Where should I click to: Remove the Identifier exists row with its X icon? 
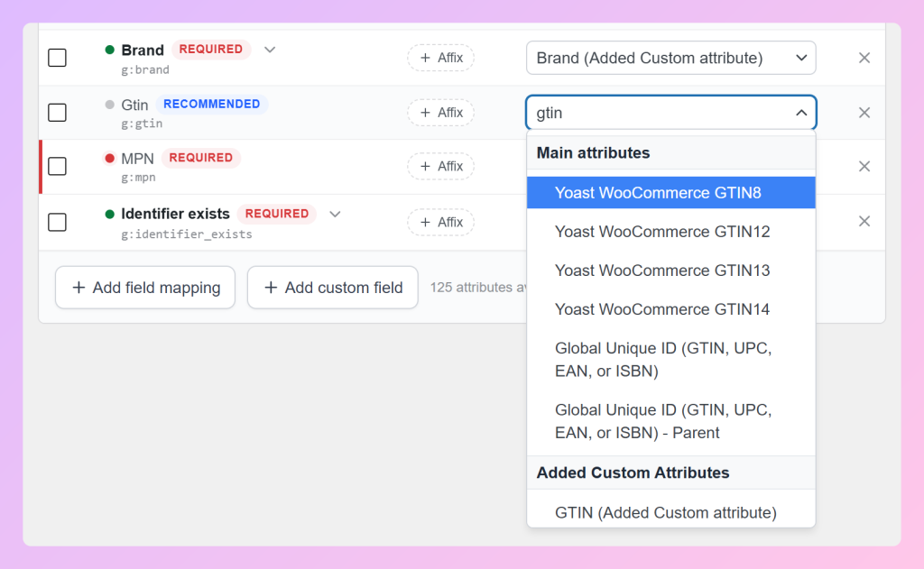pyautogui.click(x=864, y=221)
